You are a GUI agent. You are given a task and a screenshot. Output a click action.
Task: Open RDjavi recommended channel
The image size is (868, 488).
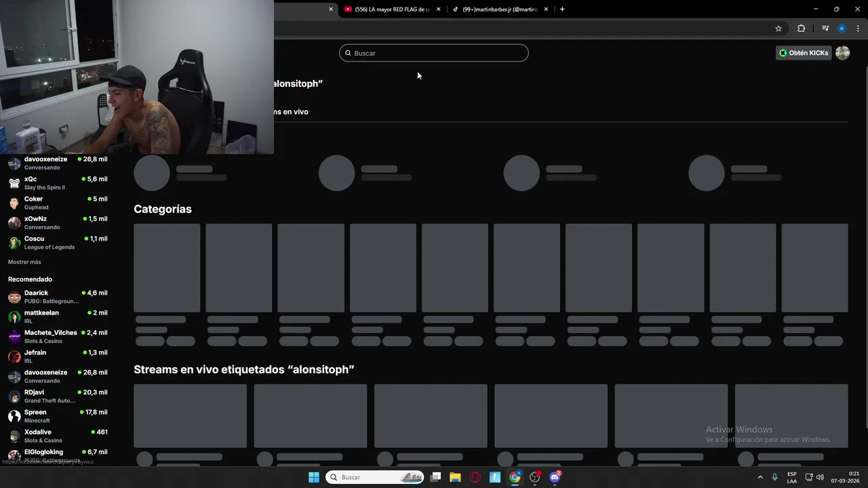click(58, 396)
